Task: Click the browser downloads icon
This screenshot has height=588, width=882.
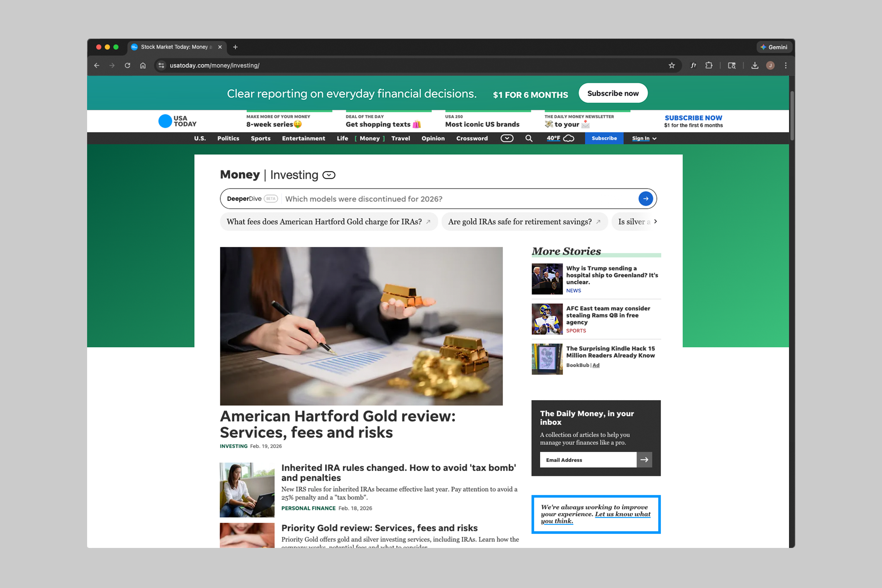Action: click(x=754, y=66)
